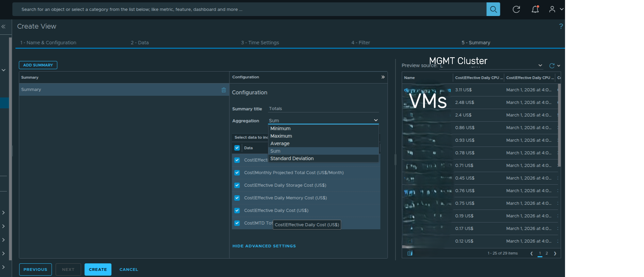The height and width of the screenshot is (277, 644).
Task: Click the preview table vertical scrollbar
Action: 559,125
